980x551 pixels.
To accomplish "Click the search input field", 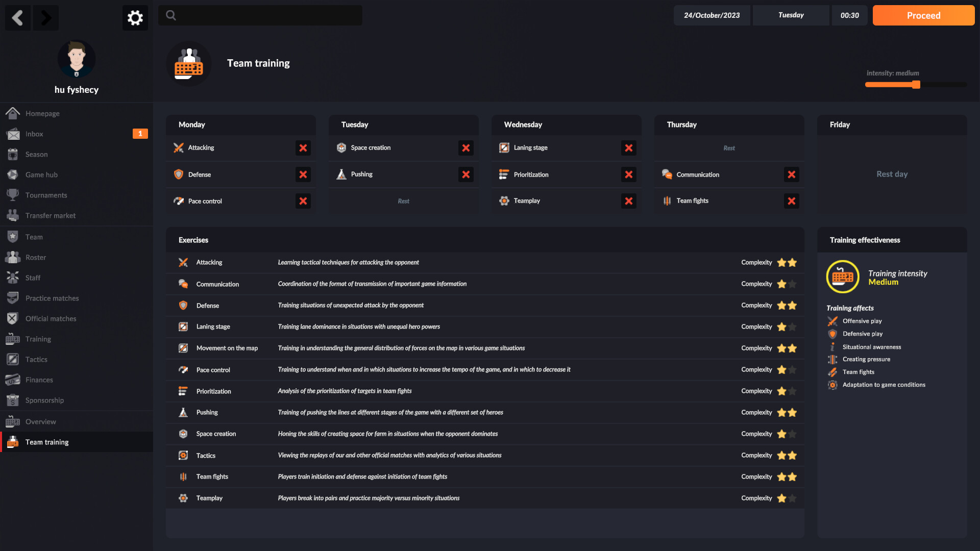I will pyautogui.click(x=260, y=15).
